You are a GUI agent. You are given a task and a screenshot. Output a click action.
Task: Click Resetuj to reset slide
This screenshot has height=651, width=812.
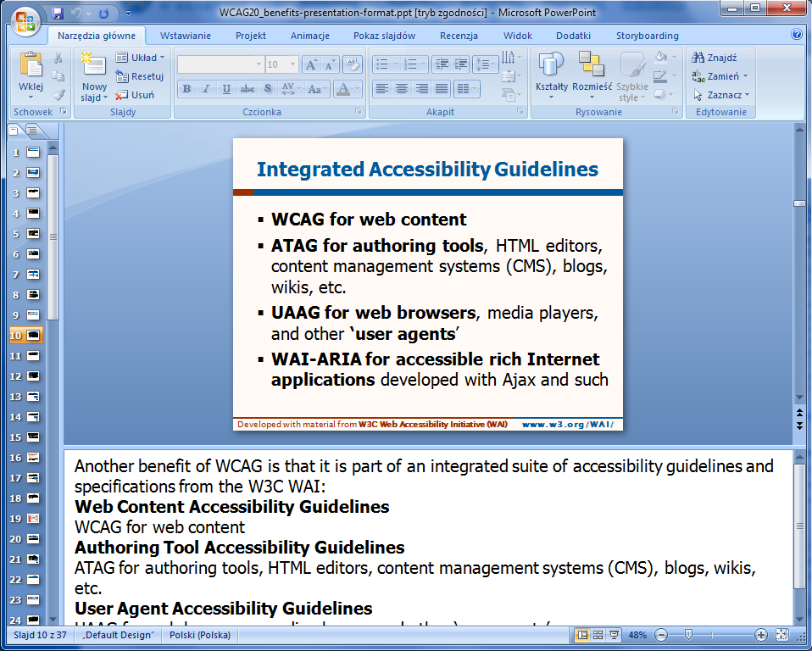[140, 76]
